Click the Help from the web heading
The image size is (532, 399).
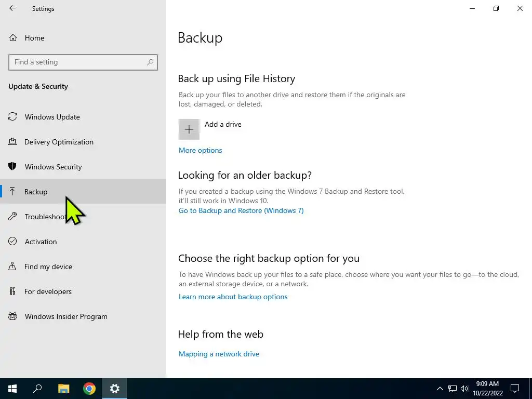click(x=220, y=334)
